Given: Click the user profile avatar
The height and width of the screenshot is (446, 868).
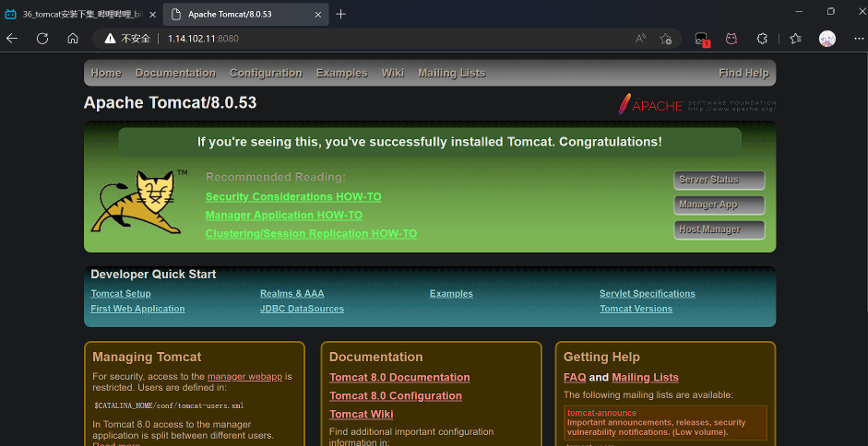Looking at the screenshot, I should pyautogui.click(x=827, y=39).
